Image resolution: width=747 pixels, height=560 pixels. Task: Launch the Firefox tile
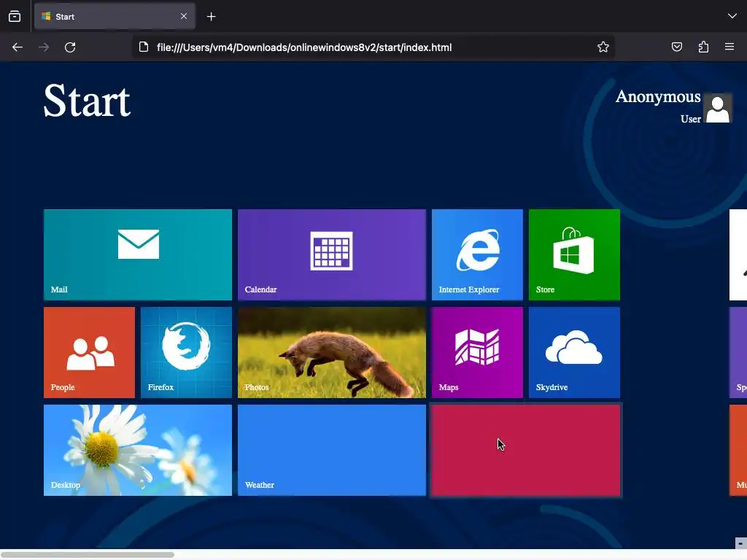tap(186, 352)
